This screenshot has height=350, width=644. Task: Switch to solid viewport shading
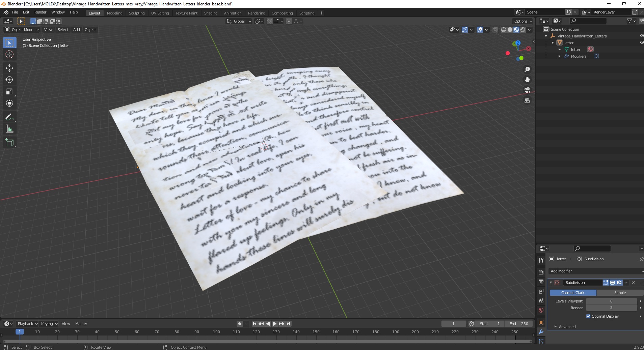510,30
